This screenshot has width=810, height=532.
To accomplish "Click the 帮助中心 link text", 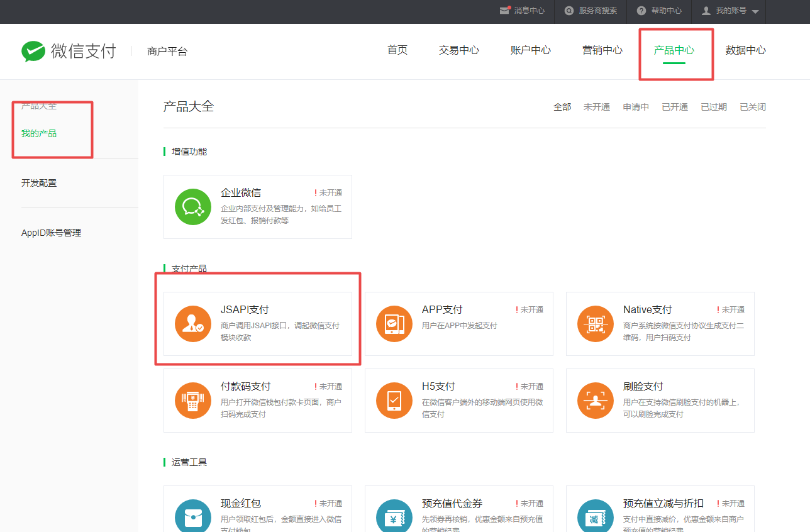I will pos(667,11).
